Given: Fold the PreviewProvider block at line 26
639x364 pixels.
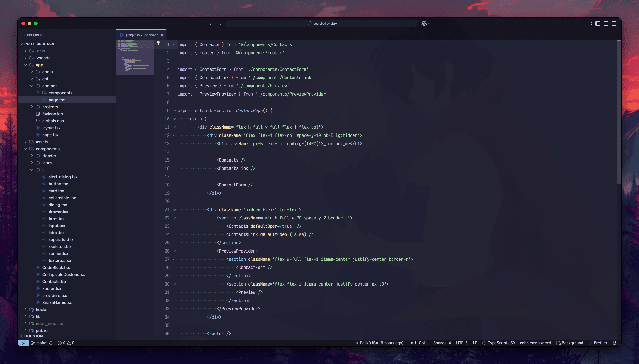Looking at the screenshot, I should coord(174,251).
